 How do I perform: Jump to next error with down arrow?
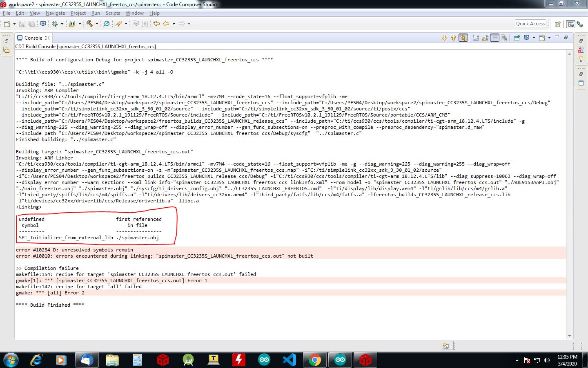pyautogui.click(x=444, y=38)
